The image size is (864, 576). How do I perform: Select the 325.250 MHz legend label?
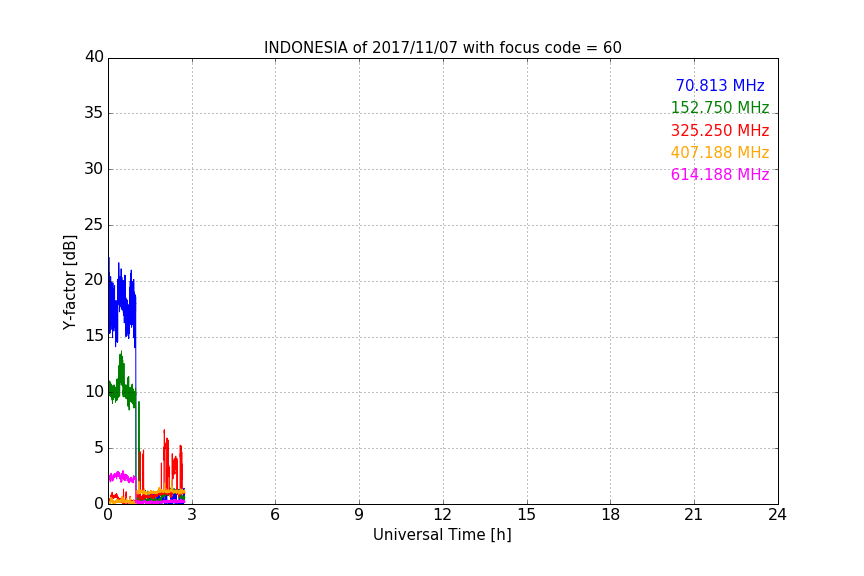coord(720,131)
